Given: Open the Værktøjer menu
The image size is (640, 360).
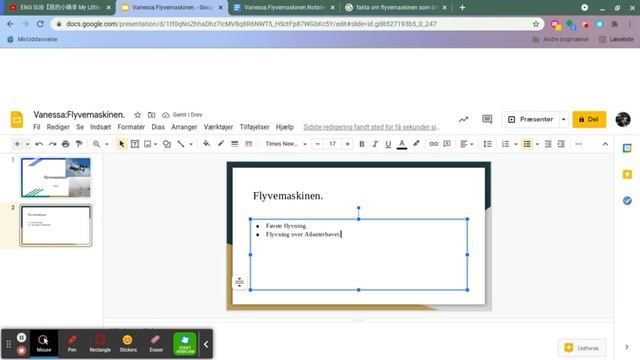Looking at the screenshot, I should tap(218, 127).
